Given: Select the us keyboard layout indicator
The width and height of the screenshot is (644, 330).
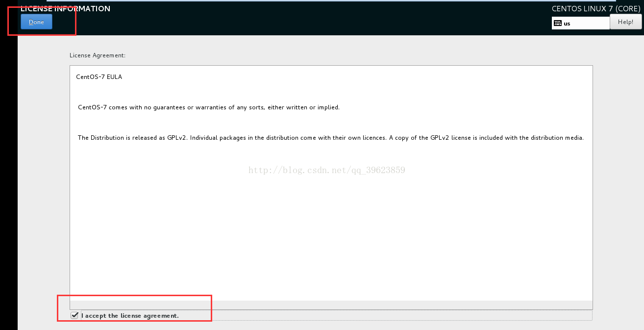Looking at the screenshot, I should (581, 23).
